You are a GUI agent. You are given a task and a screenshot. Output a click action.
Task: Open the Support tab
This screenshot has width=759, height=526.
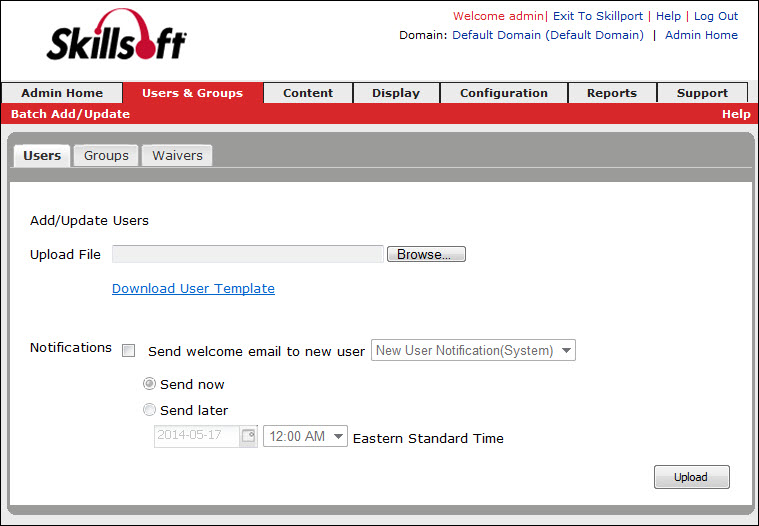[702, 93]
